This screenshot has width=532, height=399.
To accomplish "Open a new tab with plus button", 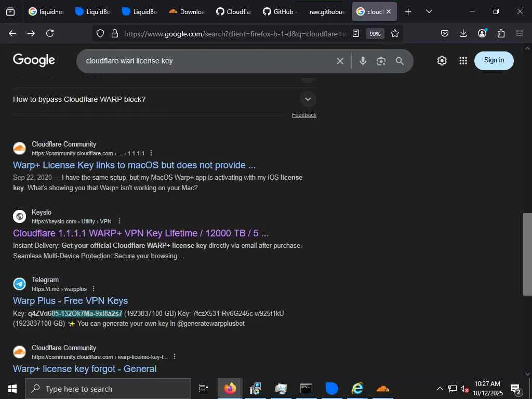I will (x=408, y=12).
